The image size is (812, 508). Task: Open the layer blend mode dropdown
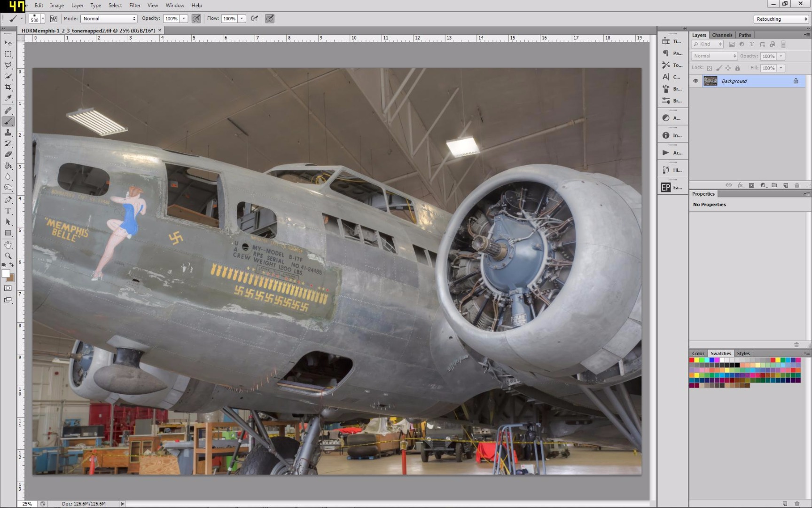coord(714,56)
